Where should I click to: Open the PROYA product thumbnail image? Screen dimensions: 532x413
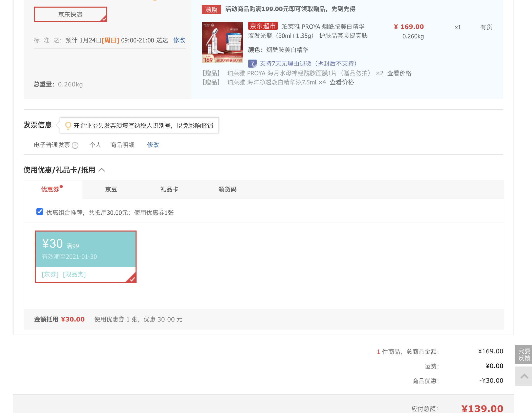(x=223, y=42)
